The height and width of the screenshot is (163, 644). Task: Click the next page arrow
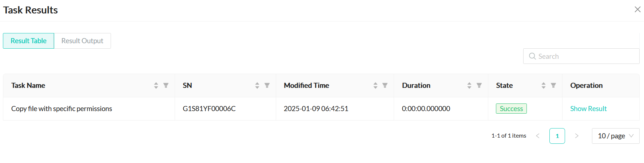click(x=577, y=136)
